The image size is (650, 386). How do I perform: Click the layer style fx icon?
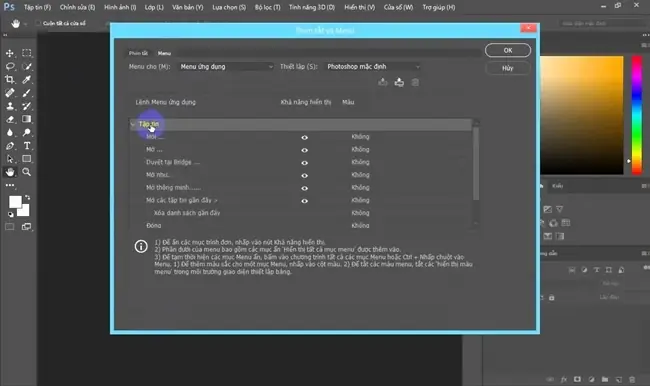[x=564, y=379]
